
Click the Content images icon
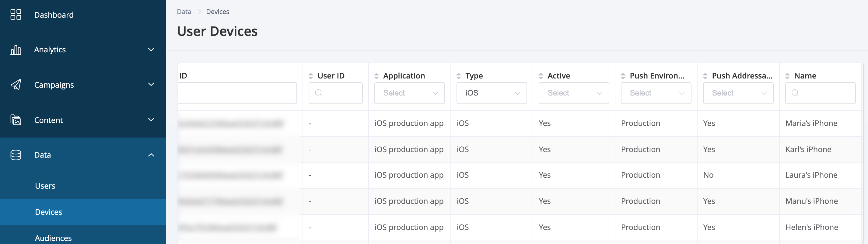tap(16, 120)
